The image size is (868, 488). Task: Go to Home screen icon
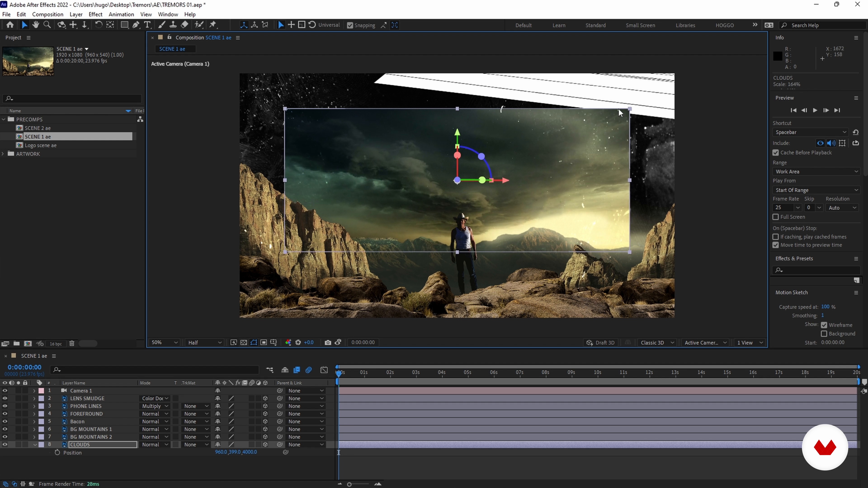coord(10,25)
